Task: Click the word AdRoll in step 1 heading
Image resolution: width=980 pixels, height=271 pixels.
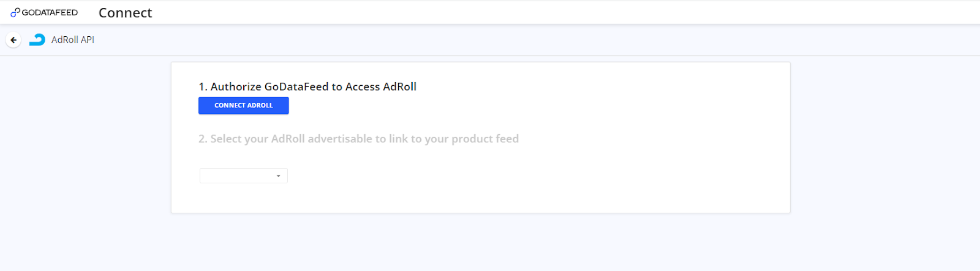Action: click(x=399, y=86)
